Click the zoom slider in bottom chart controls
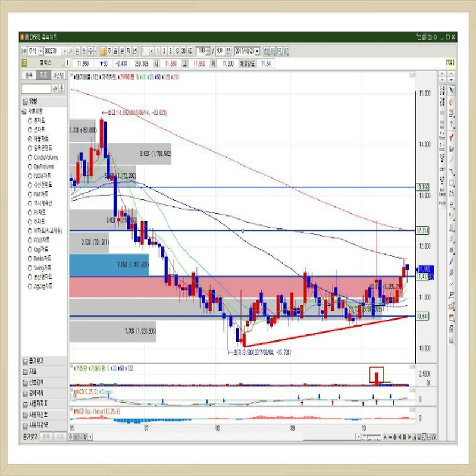 372,437
